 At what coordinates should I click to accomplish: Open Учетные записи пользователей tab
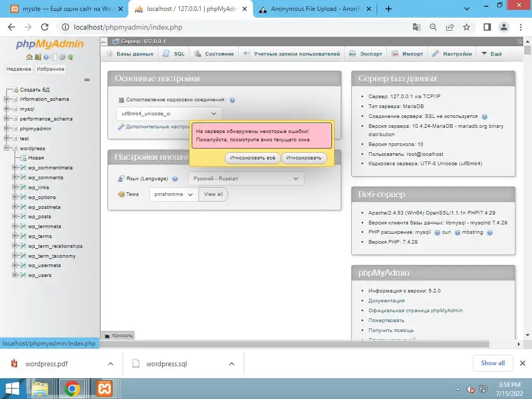[291, 54]
